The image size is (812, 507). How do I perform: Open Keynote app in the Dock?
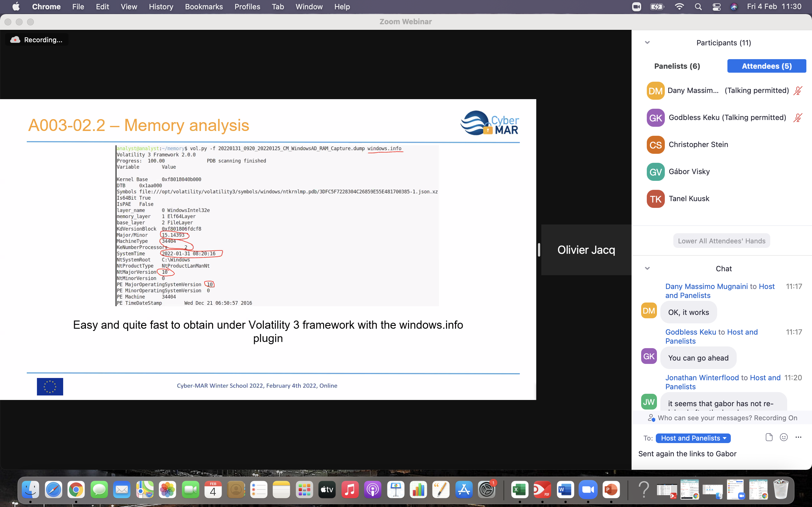coord(396,490)
